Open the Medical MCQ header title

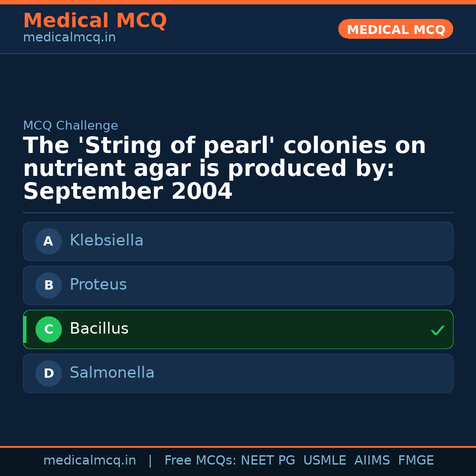click(95, 21)
